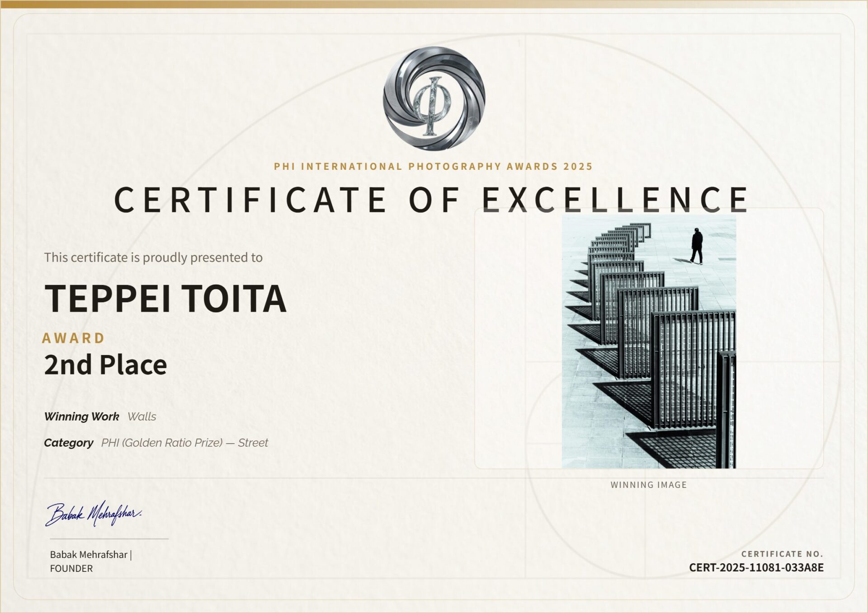Click the '2nd Place' award text

pos(106,365)
